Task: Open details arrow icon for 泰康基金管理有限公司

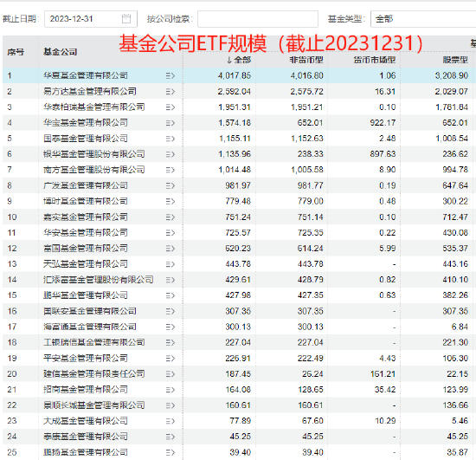Action: (170, 437)
